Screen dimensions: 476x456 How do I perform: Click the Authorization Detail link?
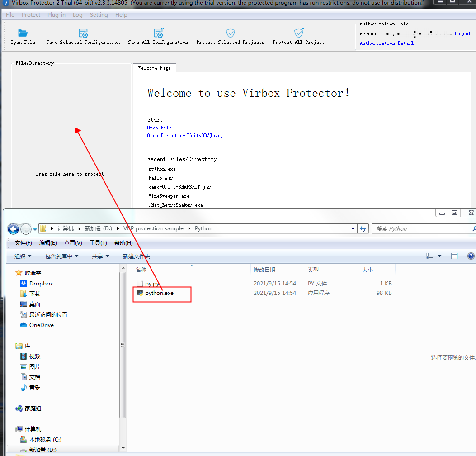[386, 43]
